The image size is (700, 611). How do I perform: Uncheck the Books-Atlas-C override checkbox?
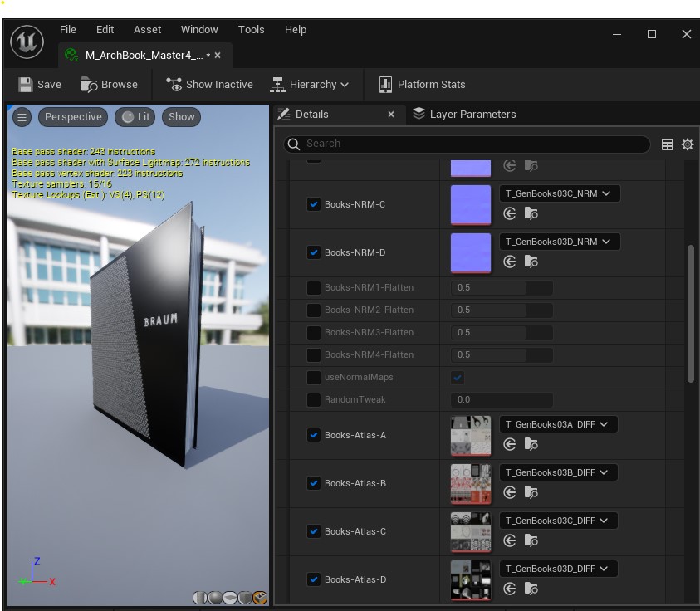click(x=314, y=531)
